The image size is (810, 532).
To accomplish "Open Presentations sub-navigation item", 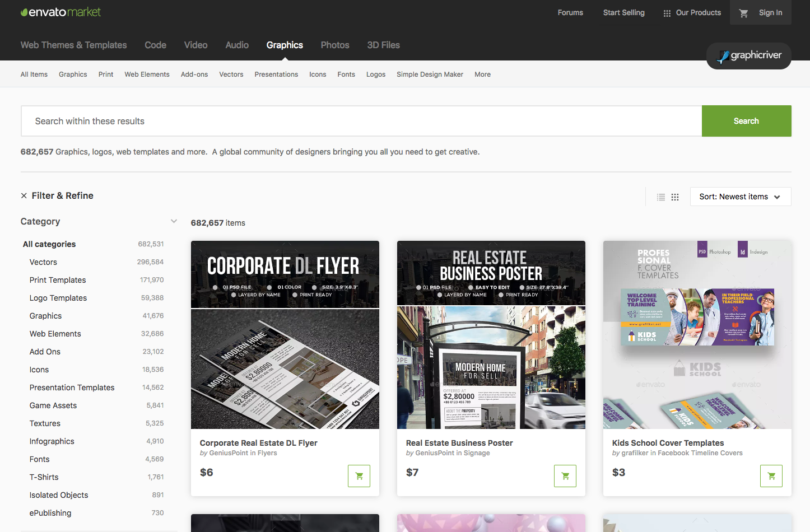I will pos(276,74).
